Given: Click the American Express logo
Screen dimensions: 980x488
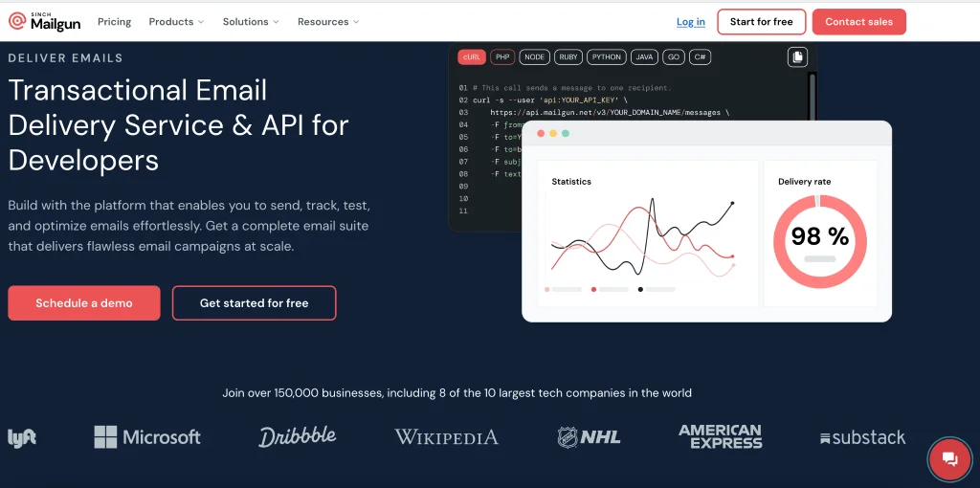Looking at the screenshot, I should [720, 436].
